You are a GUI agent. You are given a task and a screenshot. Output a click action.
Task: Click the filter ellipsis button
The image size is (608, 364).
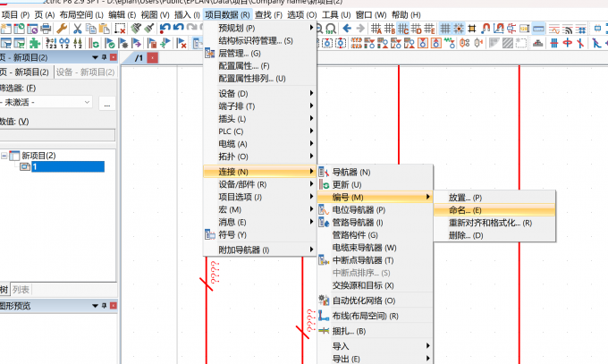(x=107, y=104)
